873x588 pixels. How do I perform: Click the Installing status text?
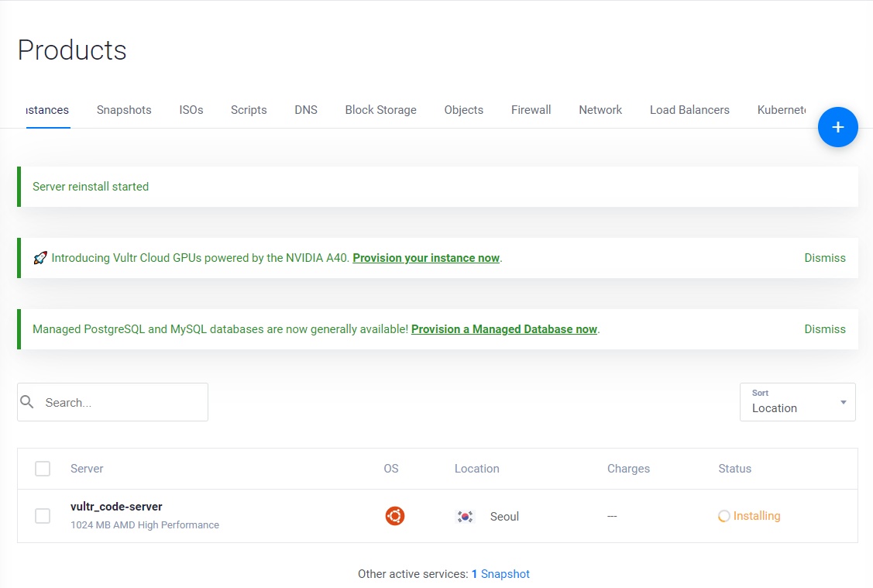click(x=757, y=516)
